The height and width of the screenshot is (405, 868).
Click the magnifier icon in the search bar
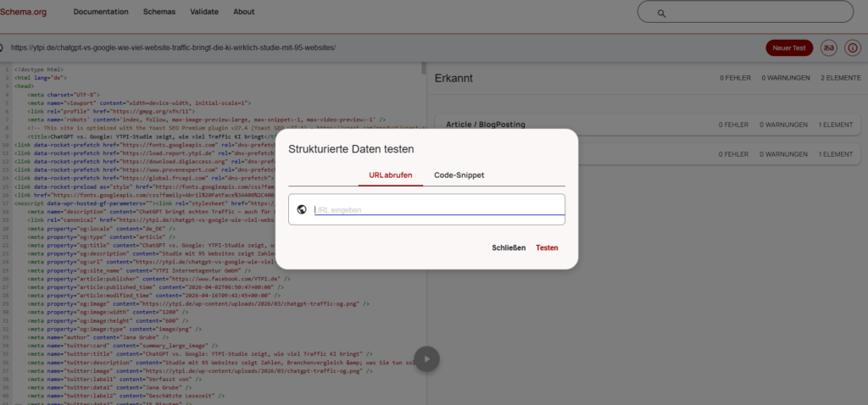coord(661,14)
